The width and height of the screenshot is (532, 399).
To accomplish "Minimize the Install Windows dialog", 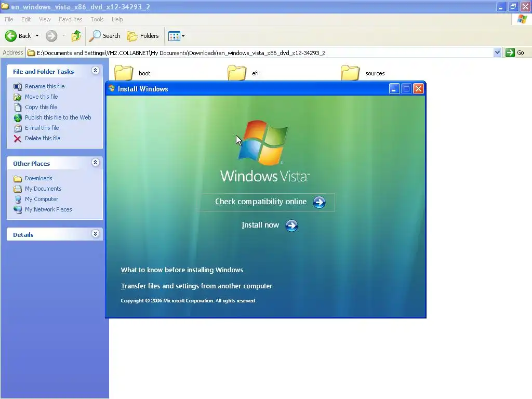I will (394, 89).
